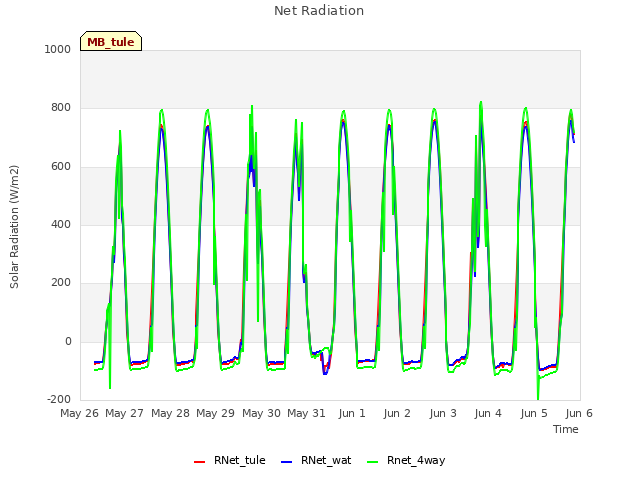The height and width of the screenshot is (480, 640).
Task: Toggle the RNet_wat legend entry
Action: [316, 460]
